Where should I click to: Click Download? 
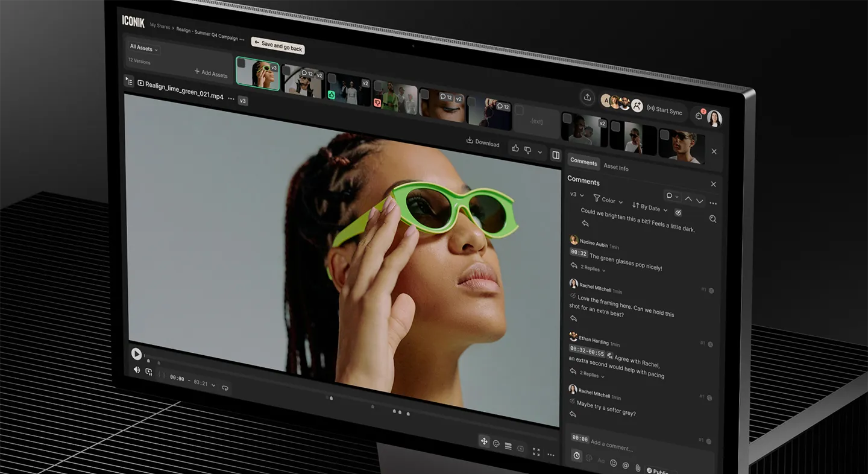tap(483, 142)
